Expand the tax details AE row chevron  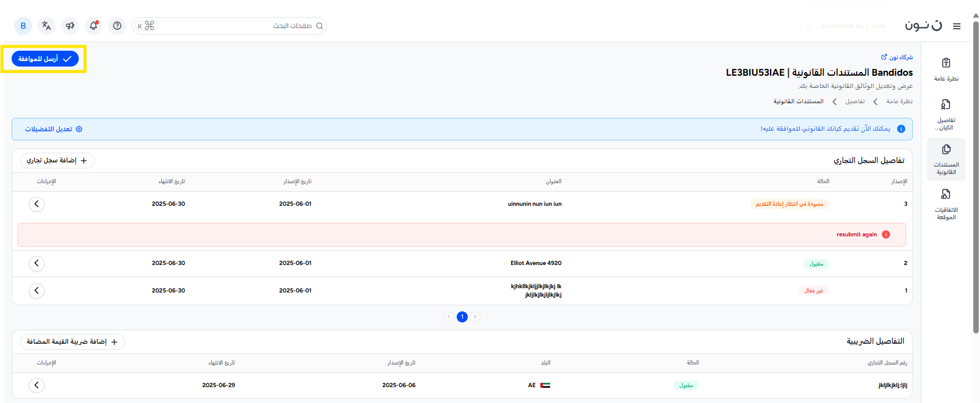[x=37, y=385]
